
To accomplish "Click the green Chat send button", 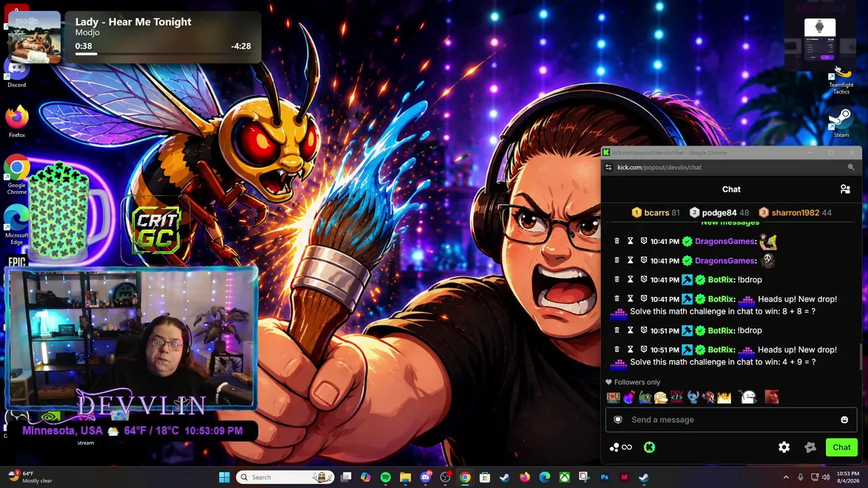I will [x=842, y=447].
